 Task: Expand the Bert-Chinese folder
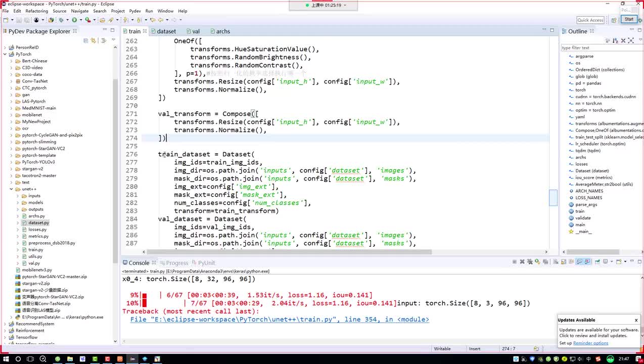(12, 61)
